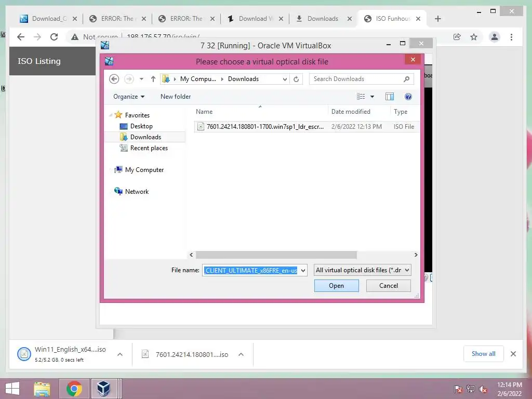The width and height of the screenshot is (532, 399).
Task: Switch to the Downloads browser tab
Action: 324,19
